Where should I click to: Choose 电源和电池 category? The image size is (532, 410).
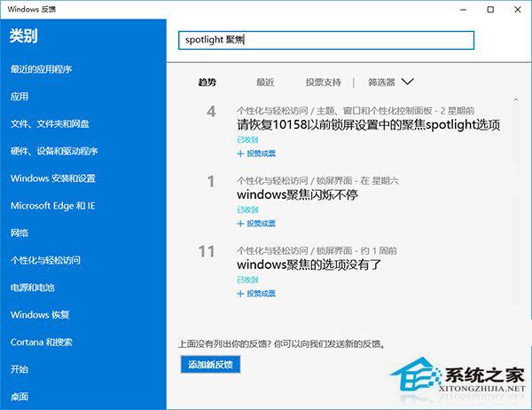pos(33,288)
